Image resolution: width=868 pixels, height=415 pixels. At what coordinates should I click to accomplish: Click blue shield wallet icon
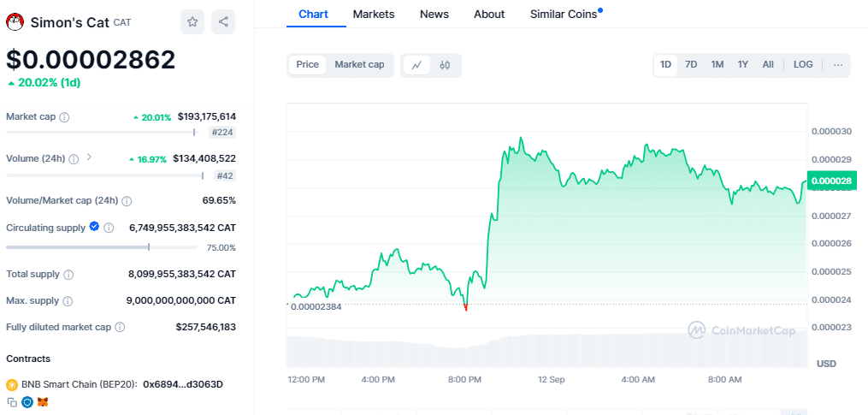pos(27,402)
